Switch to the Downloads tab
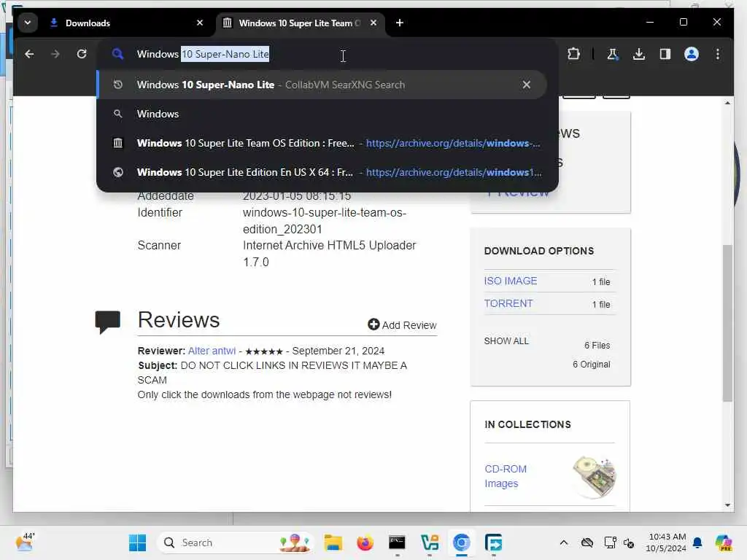Image resolution: width=747 pixels, height=560 pixels. click(x=126, y=23)
